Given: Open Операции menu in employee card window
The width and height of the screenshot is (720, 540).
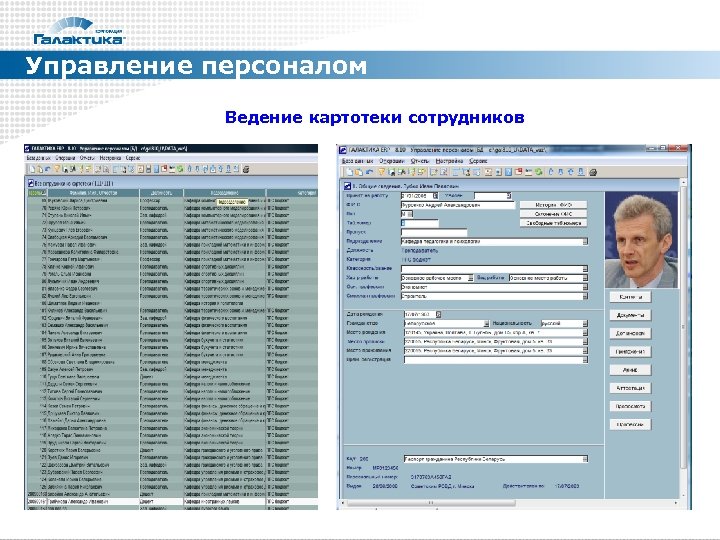Looking at the screenshot, I should [x=392, y=161].
